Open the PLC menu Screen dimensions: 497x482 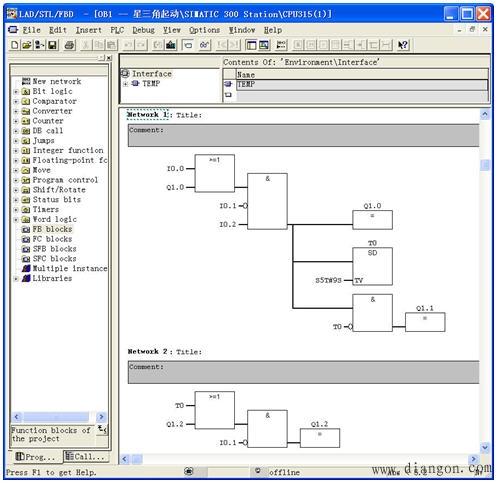tap(117, 30)
